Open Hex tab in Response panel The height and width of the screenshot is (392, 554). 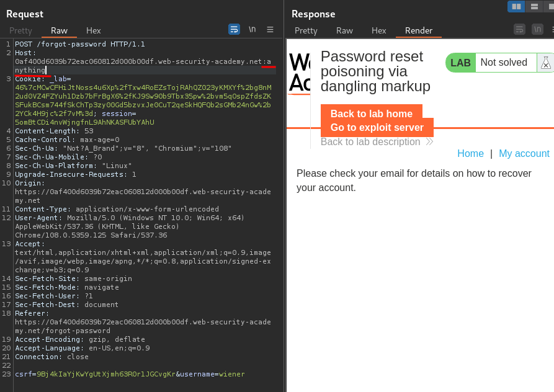tap(379, 31)
